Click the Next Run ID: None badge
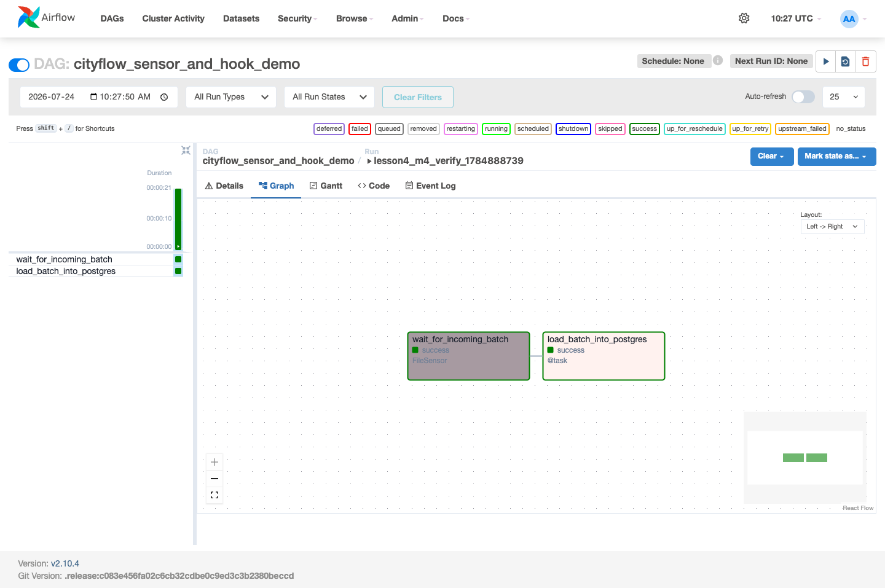The height and width of the screenshot is (588, 885). [771, 61]
